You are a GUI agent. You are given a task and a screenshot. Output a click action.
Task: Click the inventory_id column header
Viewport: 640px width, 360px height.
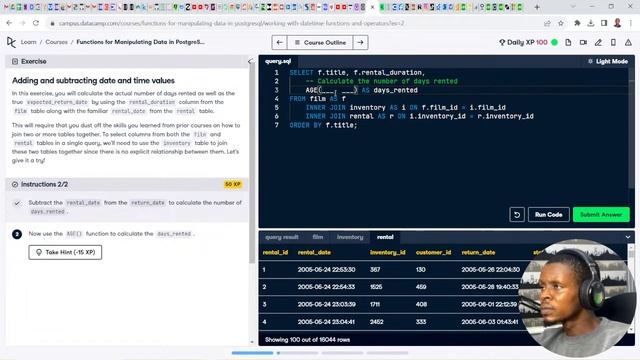(x=387, y=253)
